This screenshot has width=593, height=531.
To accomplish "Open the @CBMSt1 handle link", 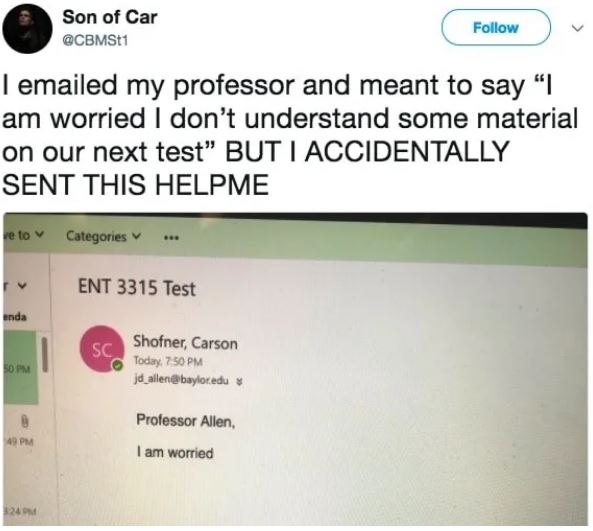I will coord(95,40).
